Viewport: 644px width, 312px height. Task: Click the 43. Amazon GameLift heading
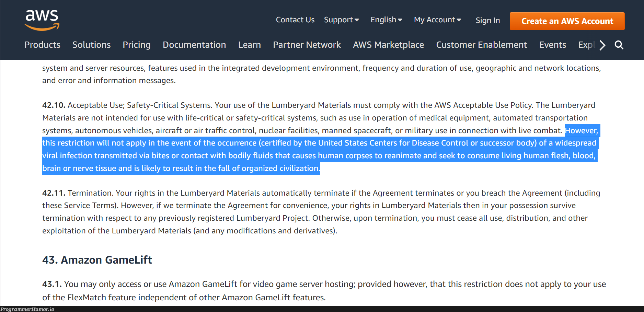pyautogui.click(x=97, y=260)
